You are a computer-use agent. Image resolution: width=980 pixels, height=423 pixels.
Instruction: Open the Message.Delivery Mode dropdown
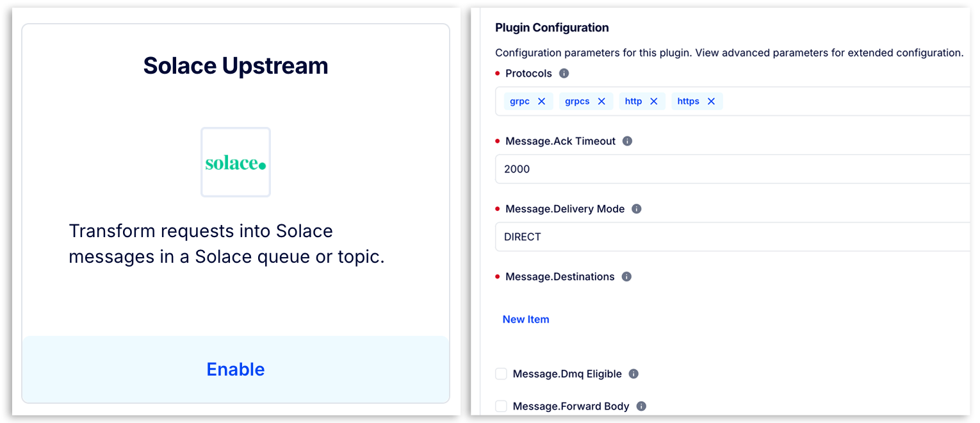pos(730,237)
